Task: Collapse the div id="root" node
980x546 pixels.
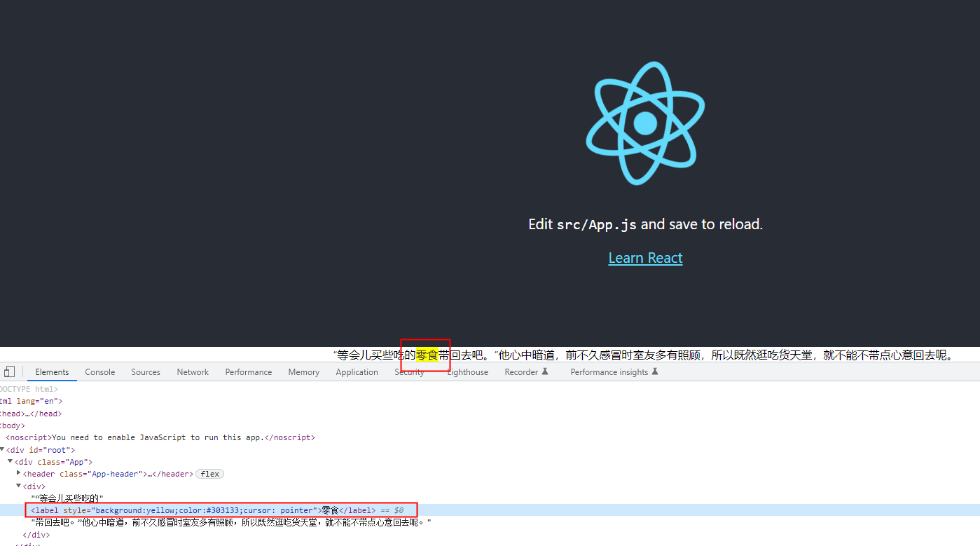Action: 3,450
